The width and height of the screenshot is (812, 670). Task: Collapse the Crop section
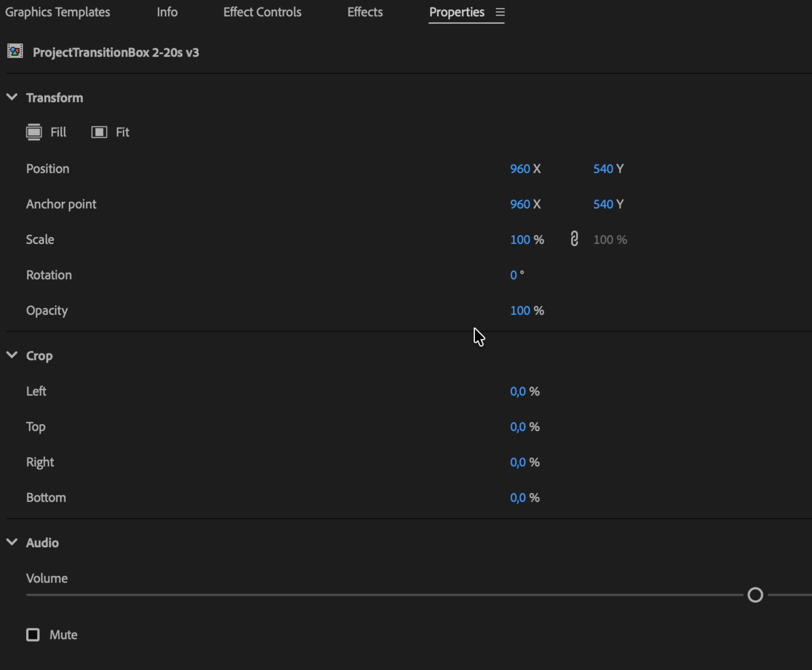(12, 355)
